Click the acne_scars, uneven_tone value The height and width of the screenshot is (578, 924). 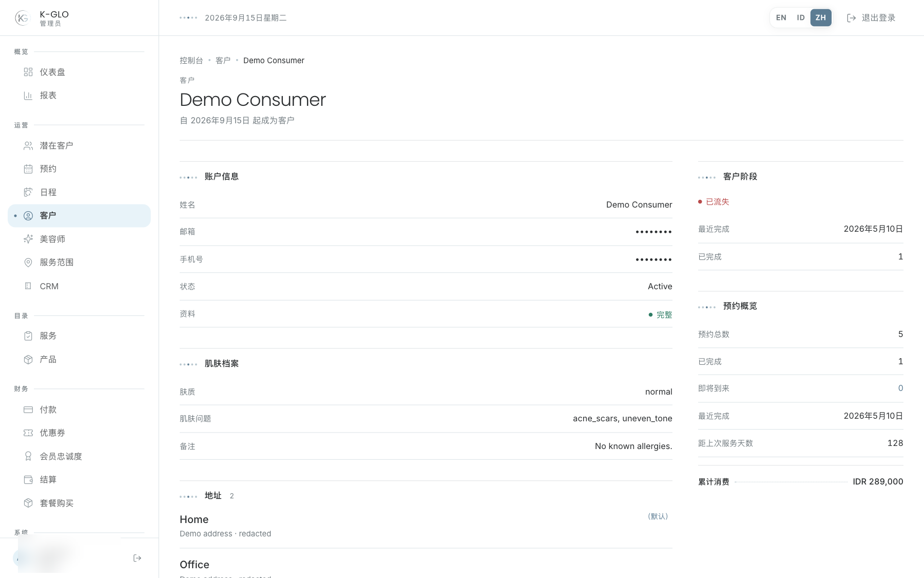[x=622, y=419]
